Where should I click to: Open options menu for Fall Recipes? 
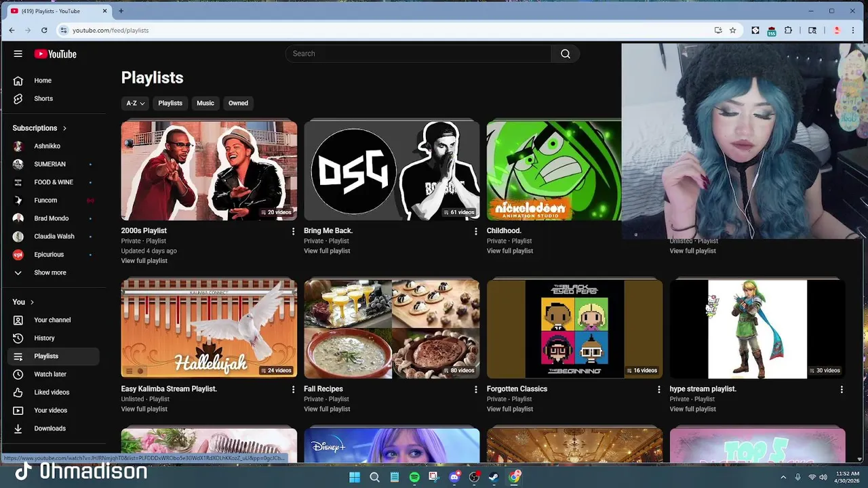[x=475, y=389]
